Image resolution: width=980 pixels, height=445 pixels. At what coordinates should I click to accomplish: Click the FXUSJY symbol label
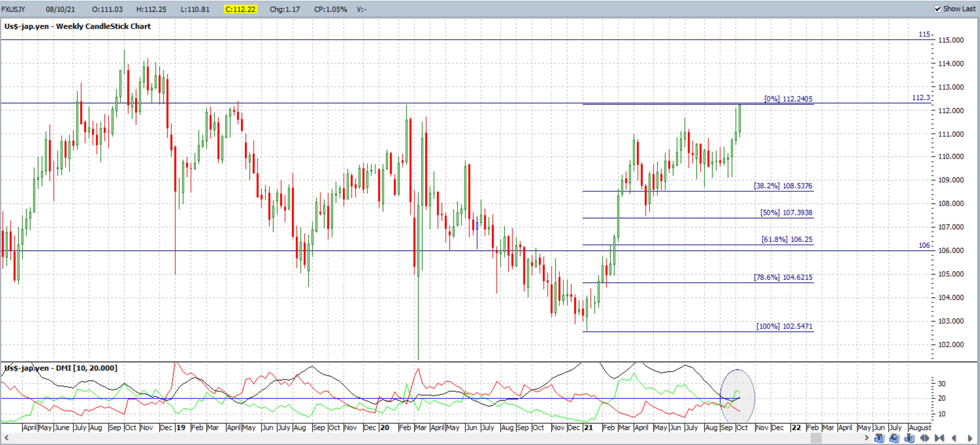13,9
